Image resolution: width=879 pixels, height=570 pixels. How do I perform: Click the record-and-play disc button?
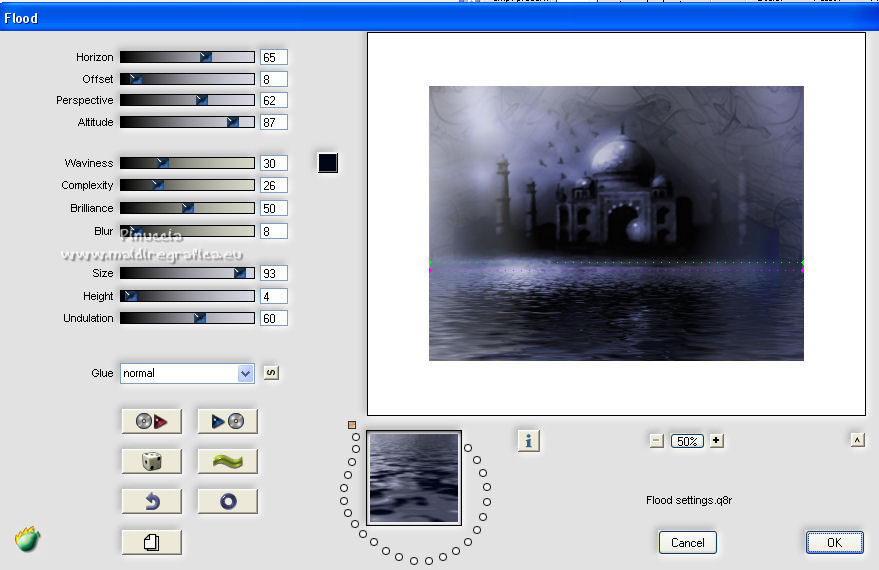coord(151,421)
